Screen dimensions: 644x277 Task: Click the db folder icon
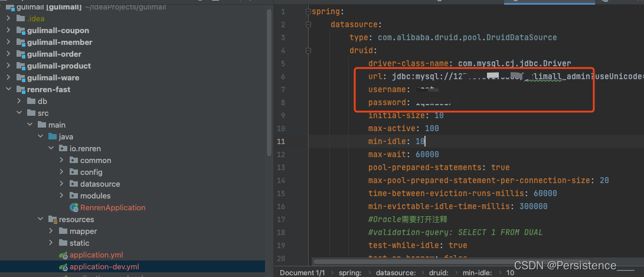[31, 101]
